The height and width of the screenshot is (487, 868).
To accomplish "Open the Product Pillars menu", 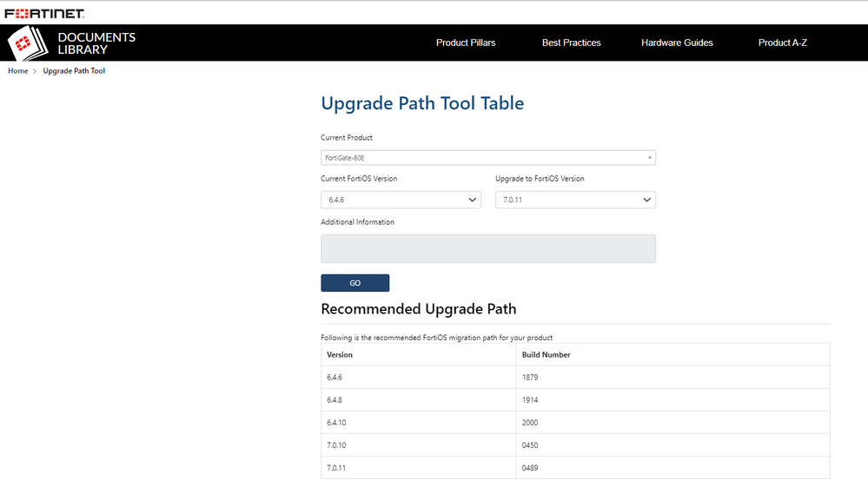I will [466, 43].
